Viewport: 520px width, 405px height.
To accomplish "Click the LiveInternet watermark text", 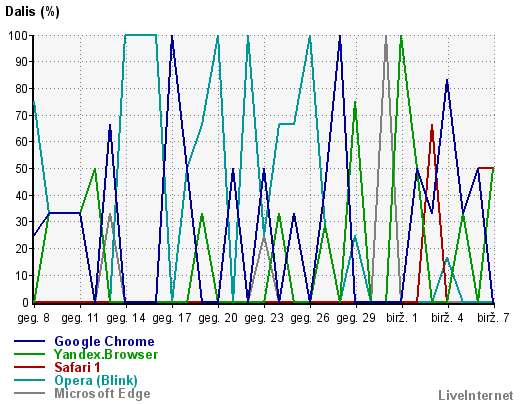I will 476,395.
